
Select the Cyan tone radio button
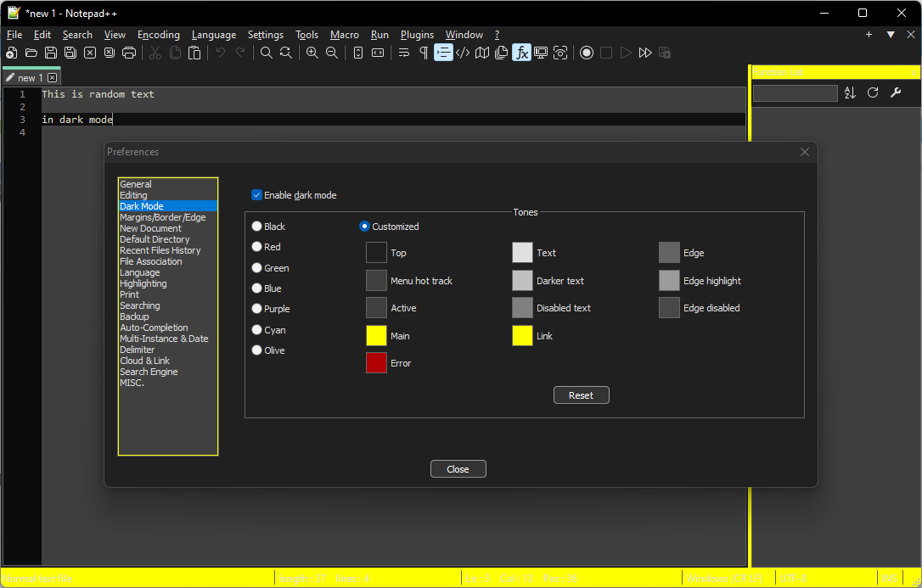[x=257, y=330]
